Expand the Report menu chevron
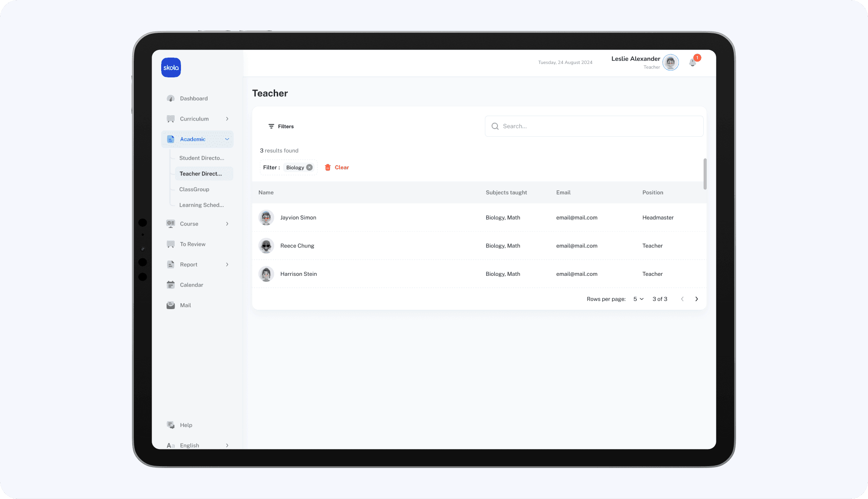 [x=227, y=265]
